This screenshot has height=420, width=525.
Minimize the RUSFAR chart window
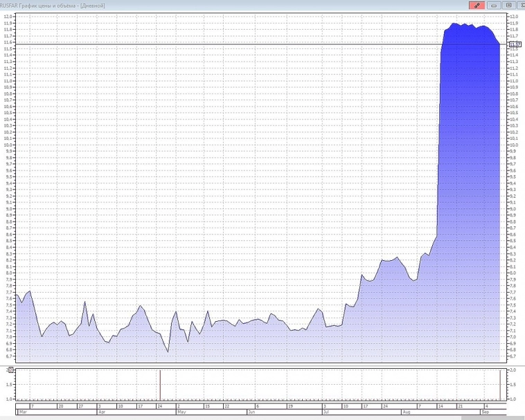pos(494,5)
